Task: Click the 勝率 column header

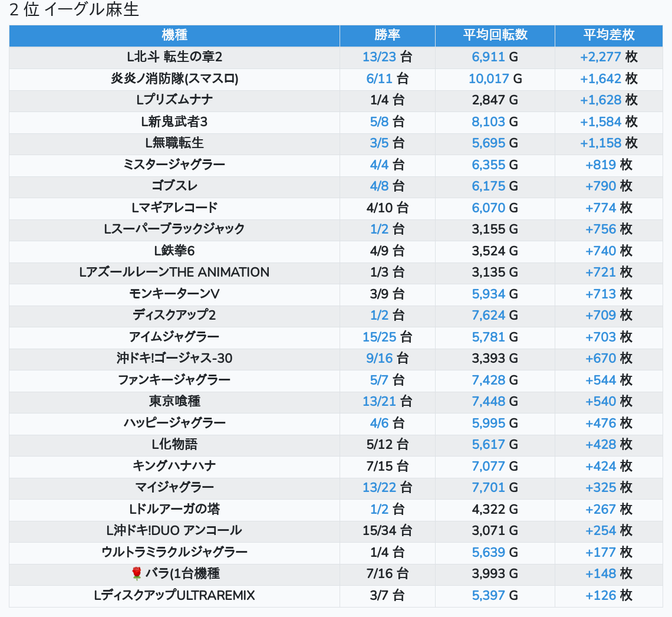Action: 387,35
